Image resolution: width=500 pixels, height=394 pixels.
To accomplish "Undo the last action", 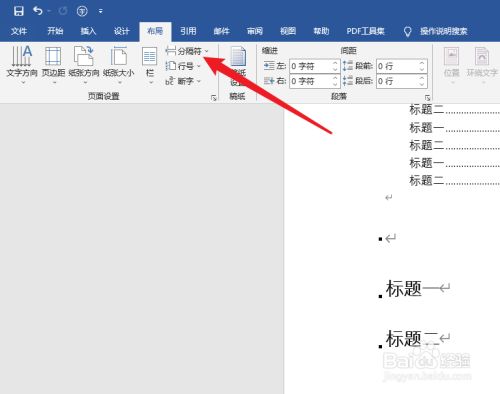I will click(x=38, y=11).
